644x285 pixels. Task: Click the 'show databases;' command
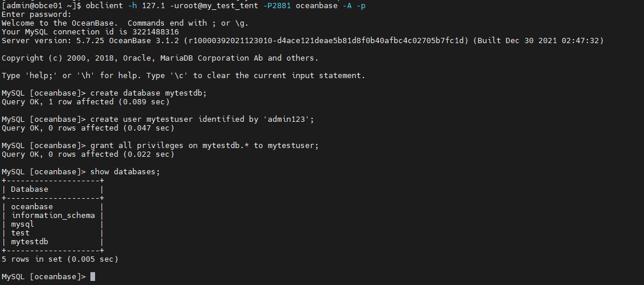click(125, 172)
